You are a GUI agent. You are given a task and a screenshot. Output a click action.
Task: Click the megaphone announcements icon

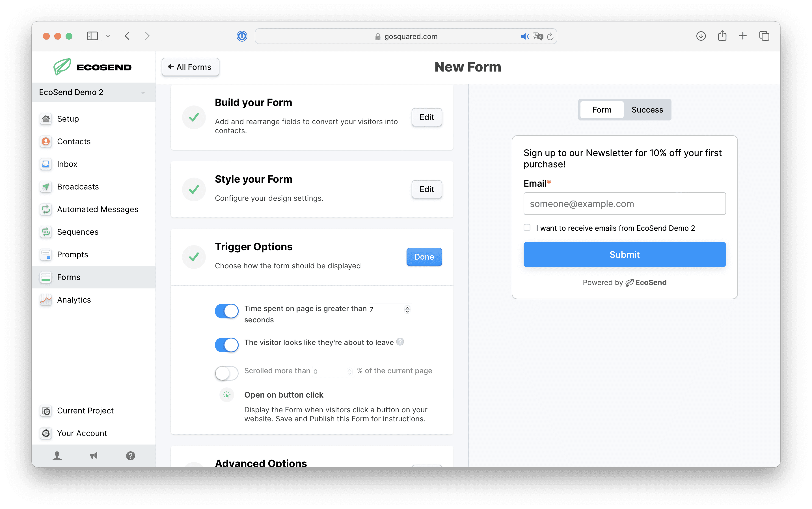94,456
